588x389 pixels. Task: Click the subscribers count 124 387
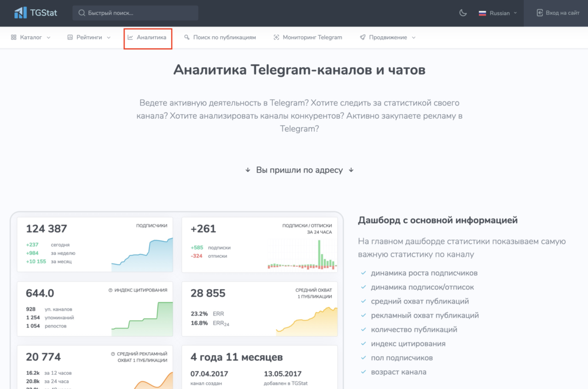tap(47, 229)
